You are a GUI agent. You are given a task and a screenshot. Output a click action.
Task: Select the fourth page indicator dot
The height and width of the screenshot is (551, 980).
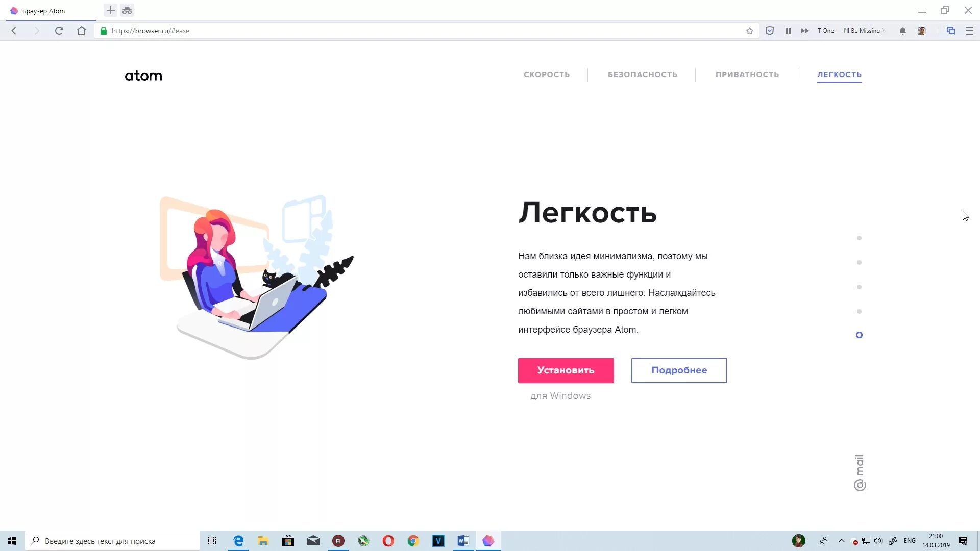pyautogui.click(x=859, y=312)
